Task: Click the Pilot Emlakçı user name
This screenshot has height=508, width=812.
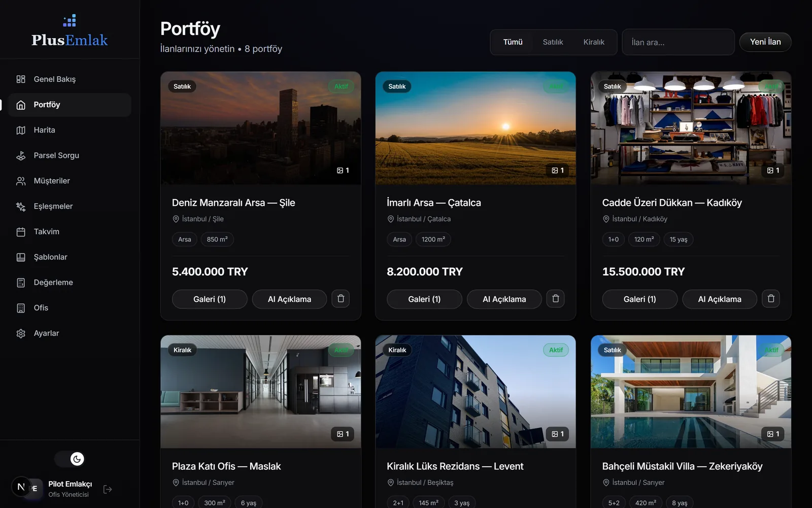Action: 70,484
